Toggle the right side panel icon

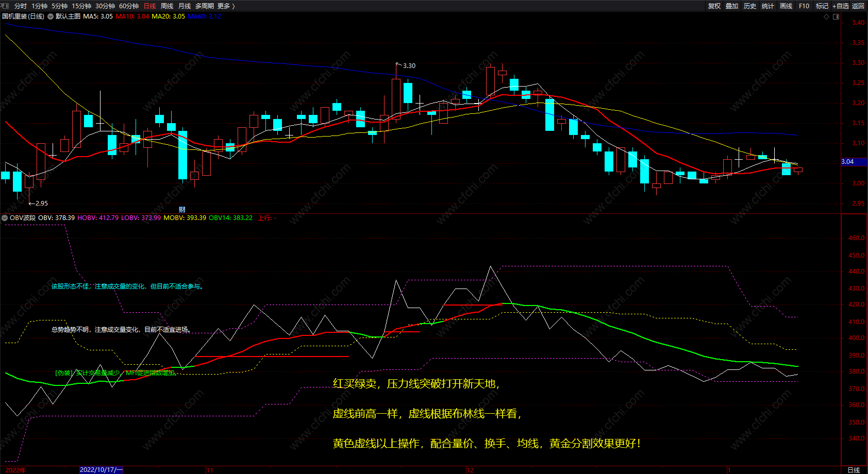pyautogui.click(x=836, y=16)
